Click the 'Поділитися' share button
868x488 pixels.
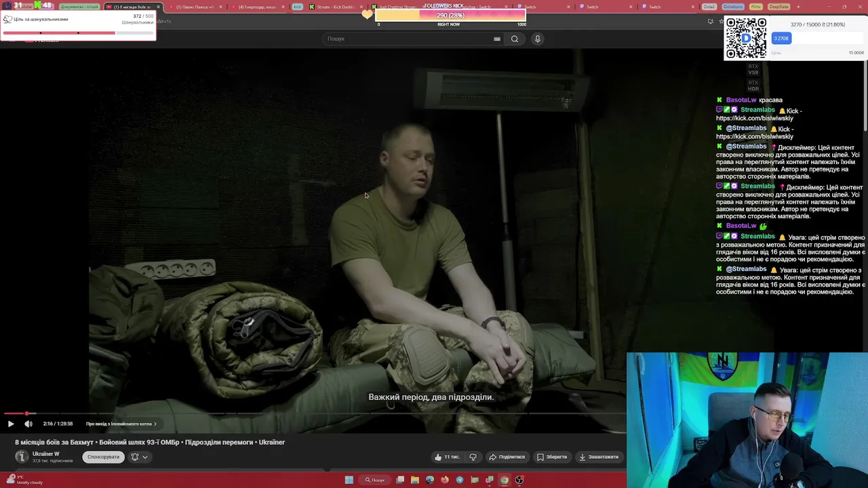point(507,457)
